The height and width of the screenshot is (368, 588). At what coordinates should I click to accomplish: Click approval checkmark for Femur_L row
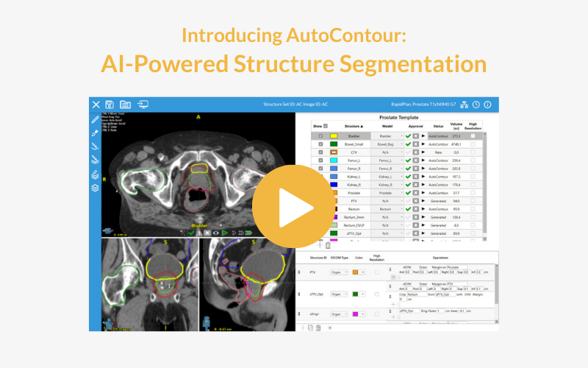point(408,160)
